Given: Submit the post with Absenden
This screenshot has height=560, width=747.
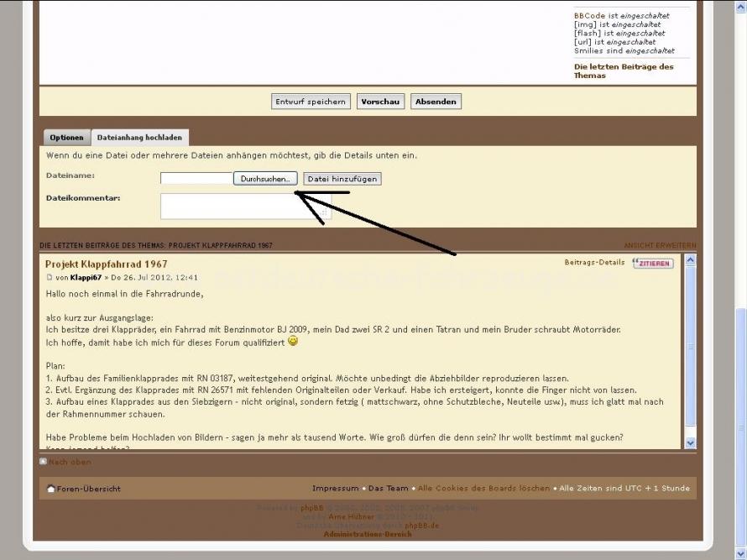Looking at the screenshot, I should click(436, 102).
